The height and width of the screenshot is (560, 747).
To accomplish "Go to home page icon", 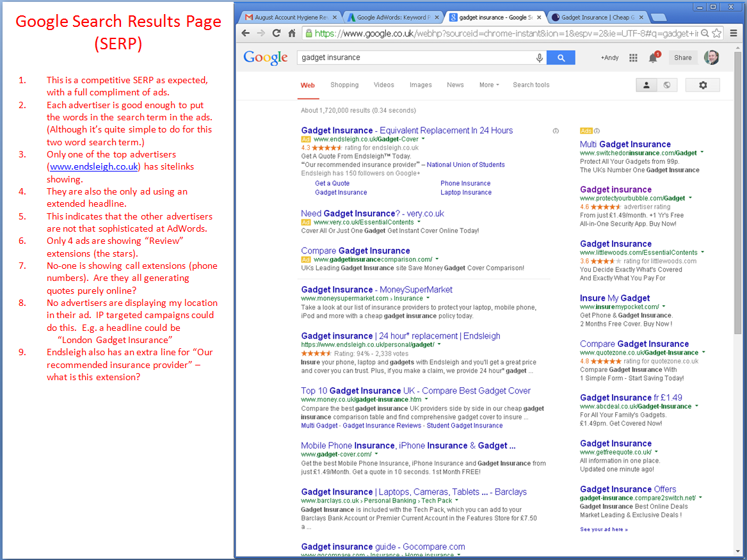I will (292, 33).
